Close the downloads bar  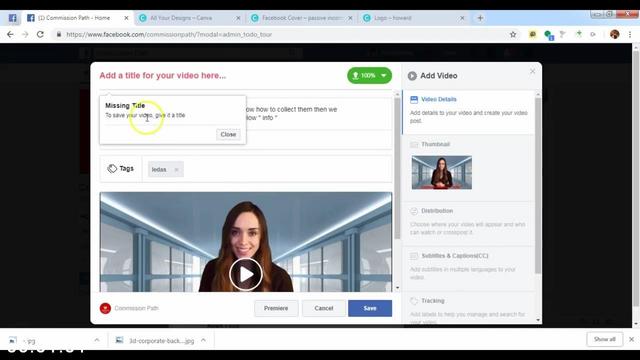tap(631, 339)
